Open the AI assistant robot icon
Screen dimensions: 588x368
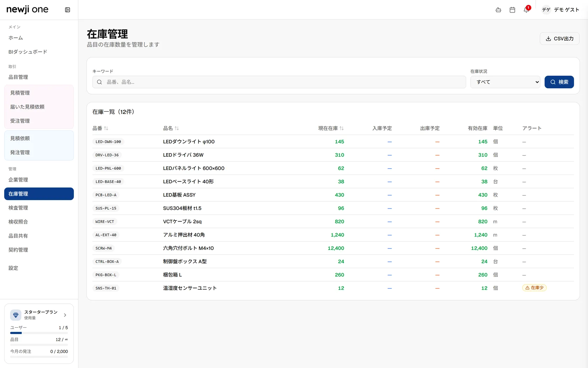498,10
